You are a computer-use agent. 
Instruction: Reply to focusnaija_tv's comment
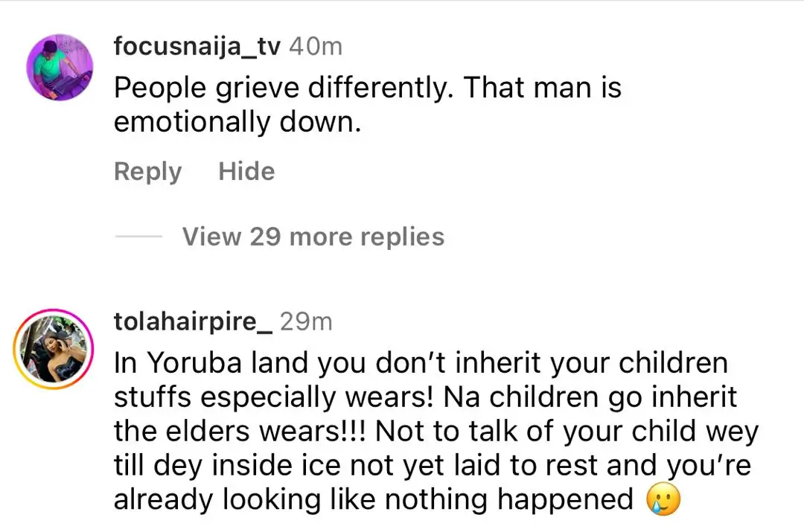(147, 172)
